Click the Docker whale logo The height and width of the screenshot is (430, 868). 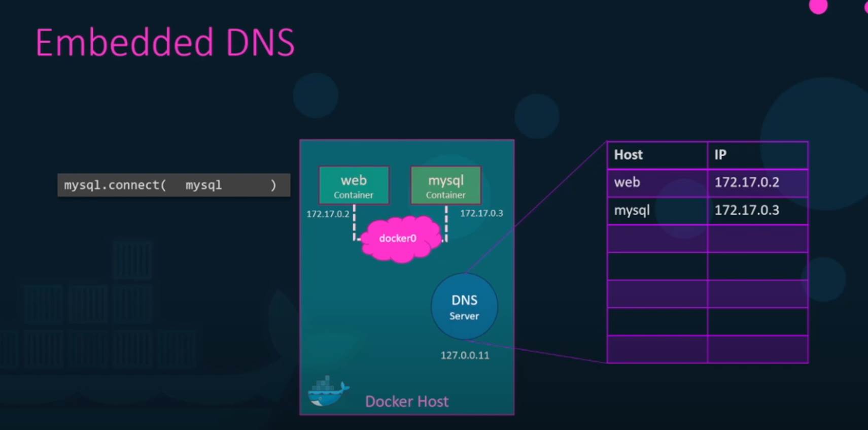click(x=328, y=391)
